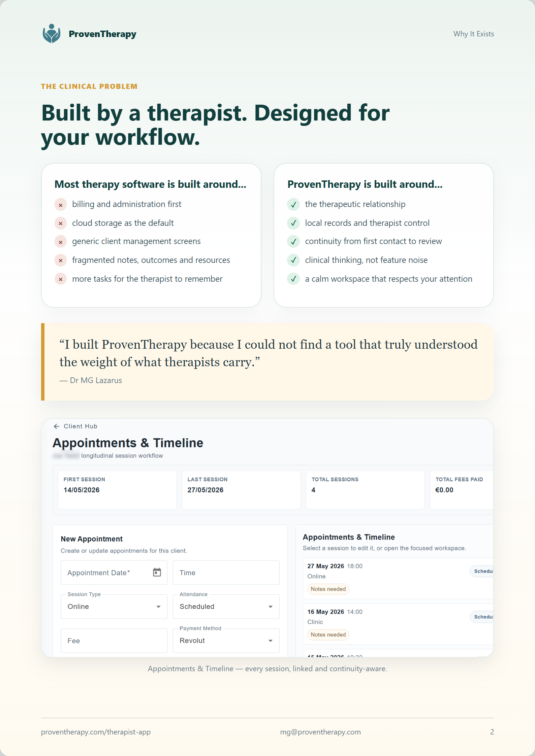The height and width of the screenshot is (756, 535).
Task: Click the ProvenTherapy logo icon
Action: coord(52,34)
